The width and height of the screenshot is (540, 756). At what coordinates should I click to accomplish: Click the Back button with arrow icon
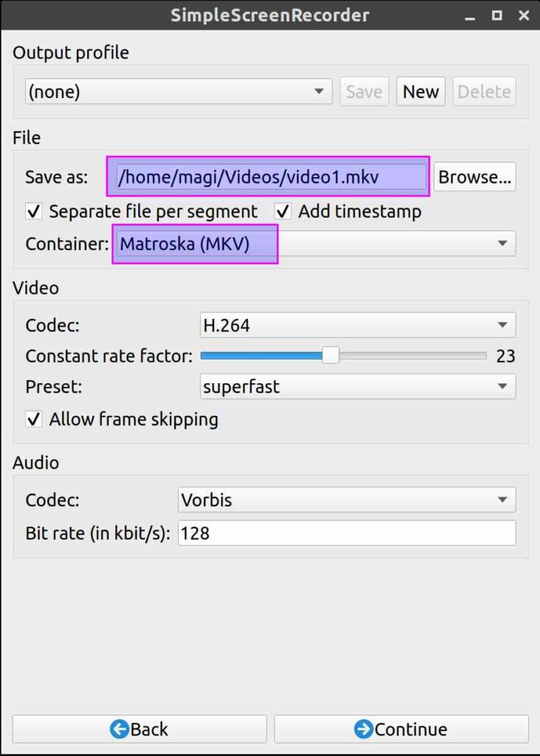click(139, 729)
